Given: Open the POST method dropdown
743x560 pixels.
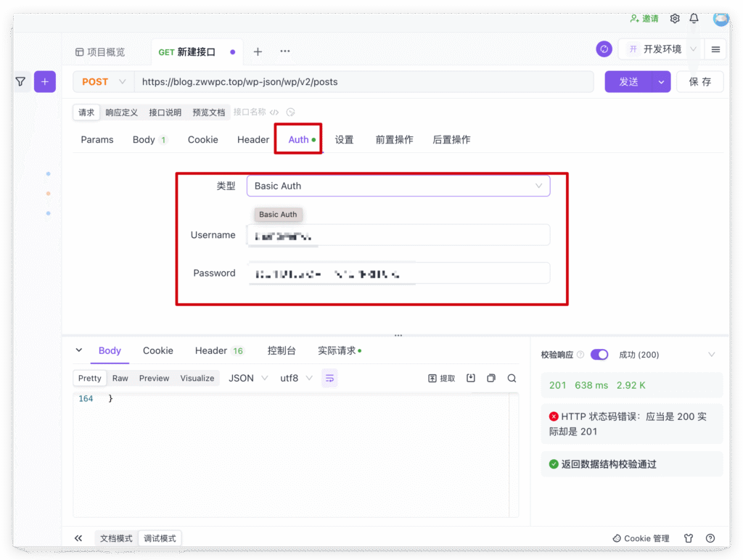Looking at the screenshot, I should [103, 82].
